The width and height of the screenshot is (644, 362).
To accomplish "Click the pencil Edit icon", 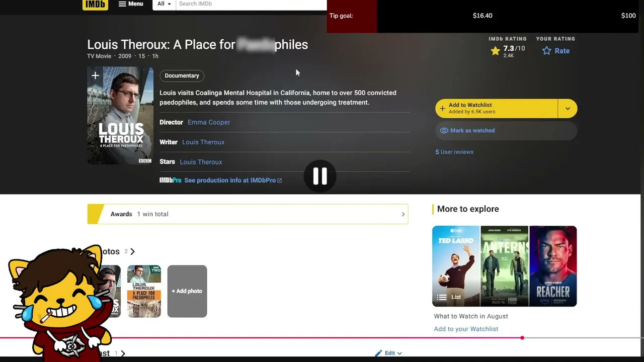I will (x=378, y=353).
